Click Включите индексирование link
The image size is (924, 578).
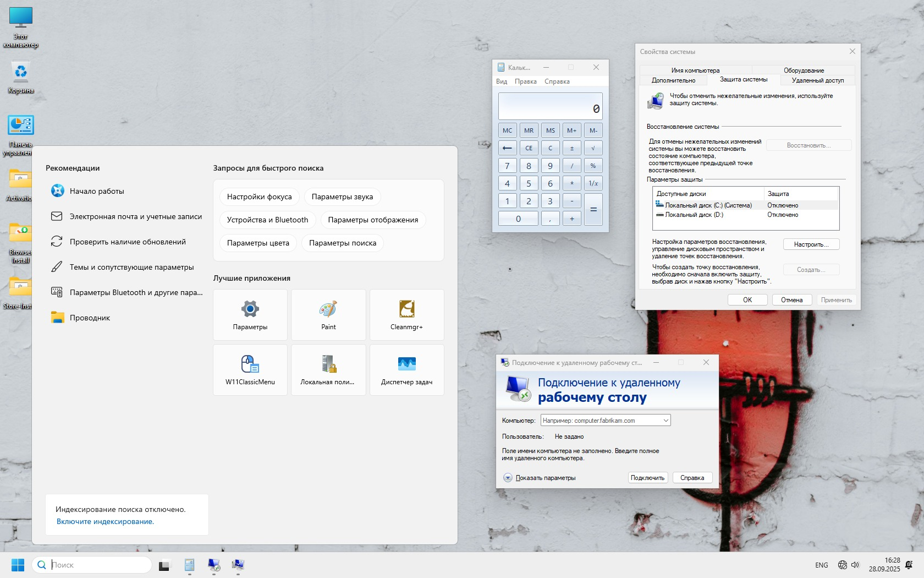(105, 522)
